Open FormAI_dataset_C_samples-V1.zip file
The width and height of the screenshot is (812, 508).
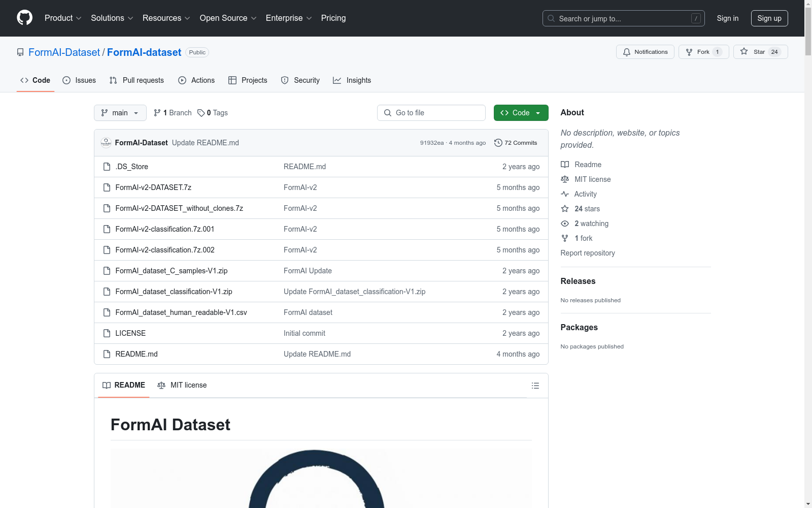coord(172,271)
